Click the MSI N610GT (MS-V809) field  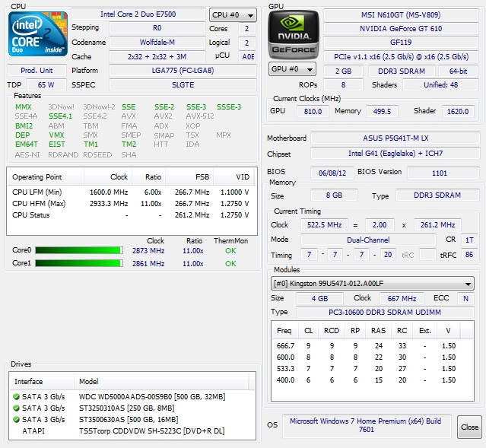(x=401, y=15)
